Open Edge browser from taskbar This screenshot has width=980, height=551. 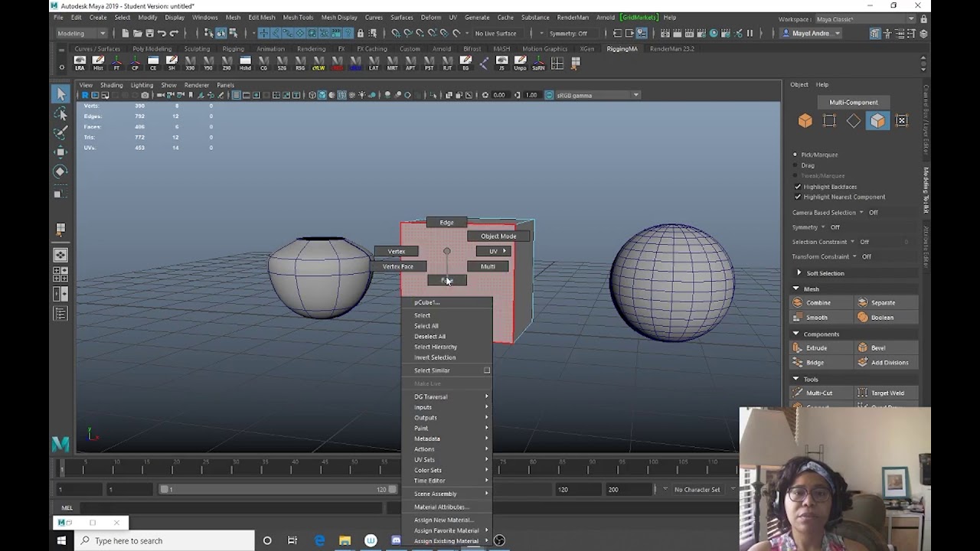[x=319, y=540]
